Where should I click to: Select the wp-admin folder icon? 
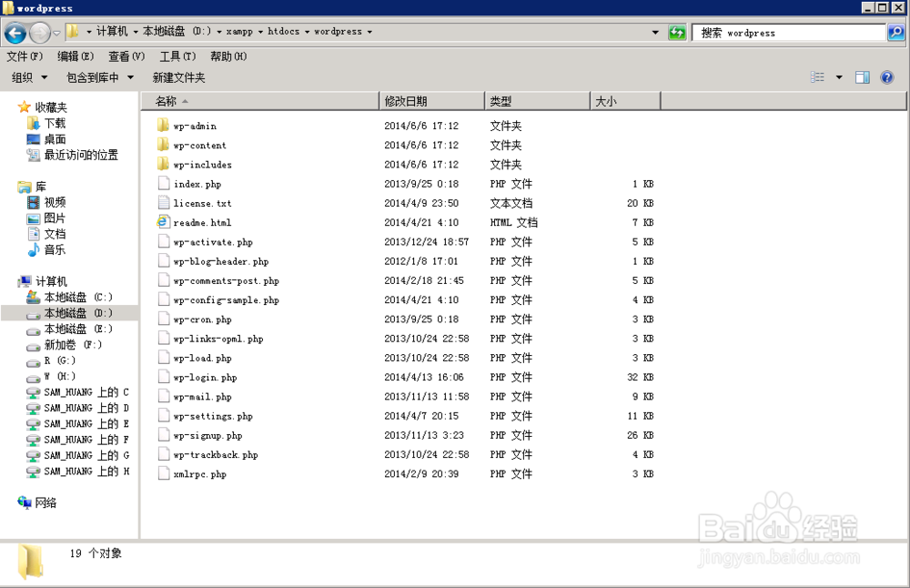[163, 126]
